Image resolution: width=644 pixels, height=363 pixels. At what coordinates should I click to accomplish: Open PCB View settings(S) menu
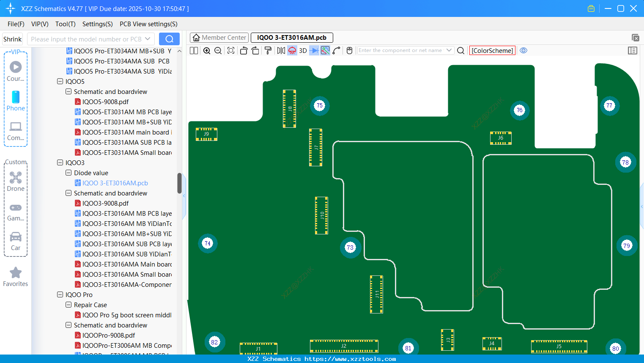[x=148, y=24]
